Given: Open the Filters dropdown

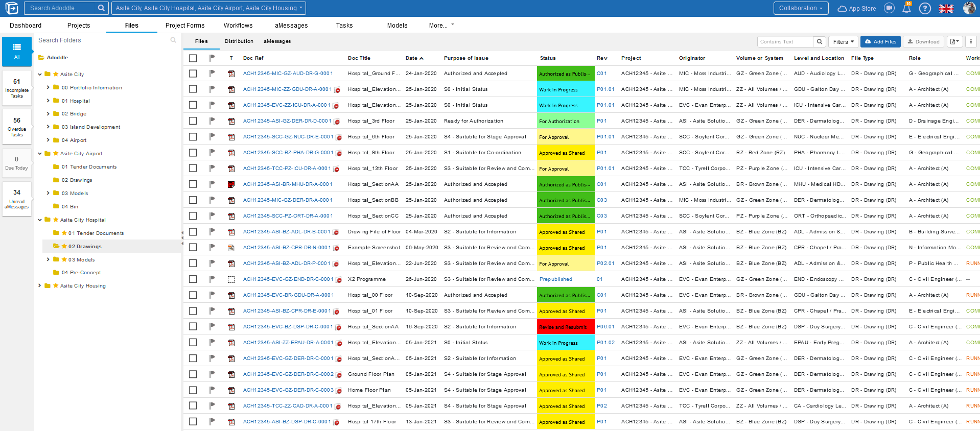Looking at the screenshot, I should tap(844, 42).
